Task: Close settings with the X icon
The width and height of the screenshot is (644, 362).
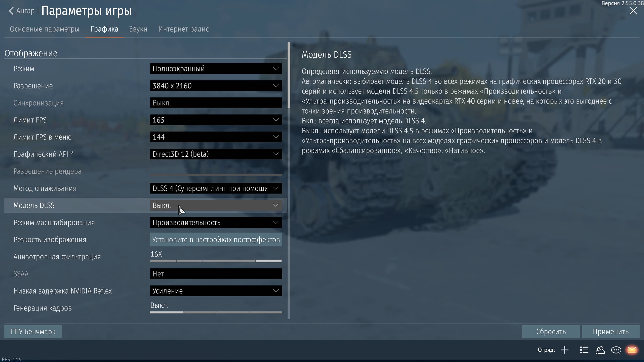Action: click(633, 11)
